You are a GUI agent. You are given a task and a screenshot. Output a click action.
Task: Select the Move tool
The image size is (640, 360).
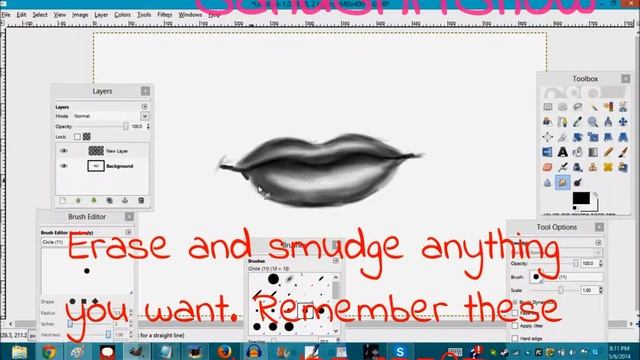[x=623, y=122]
